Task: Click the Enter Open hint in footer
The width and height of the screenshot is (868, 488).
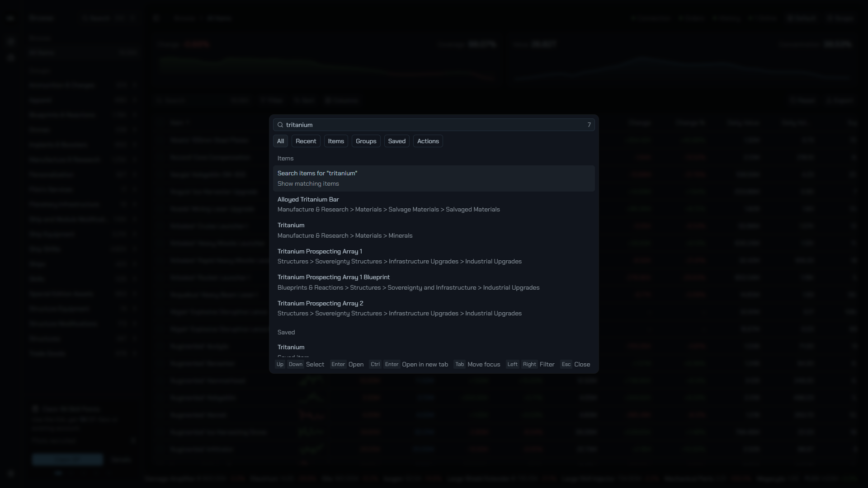Action: point(347,364)
